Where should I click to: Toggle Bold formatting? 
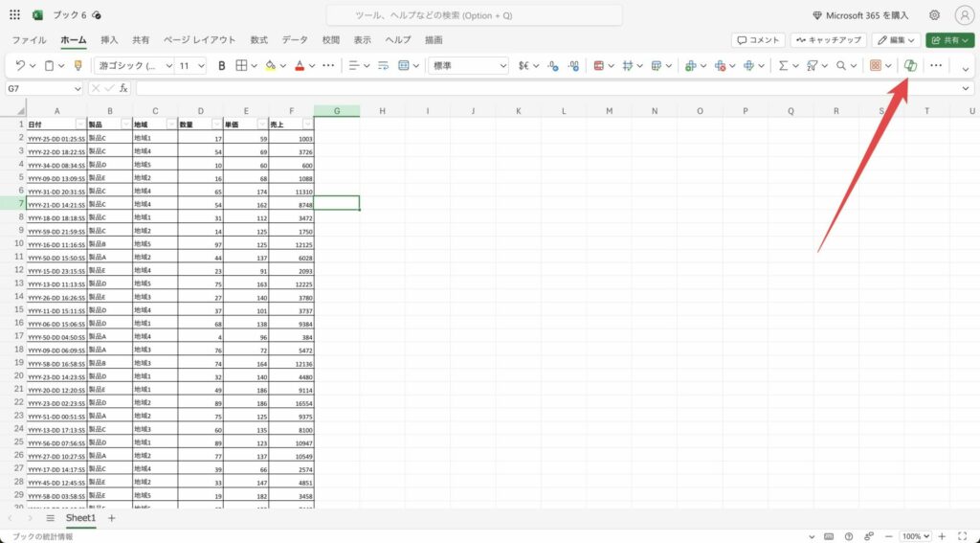click(221, 65)
